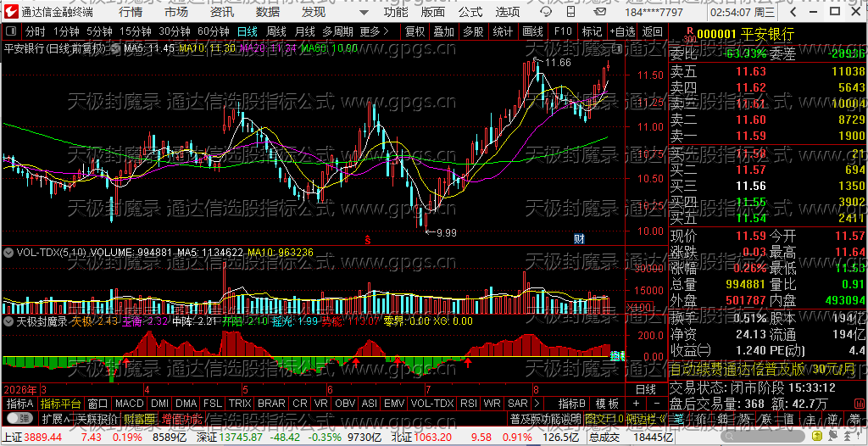868x446 pixels.
Task: Click the 画线 drawing tools button
Action: point(532,31)
